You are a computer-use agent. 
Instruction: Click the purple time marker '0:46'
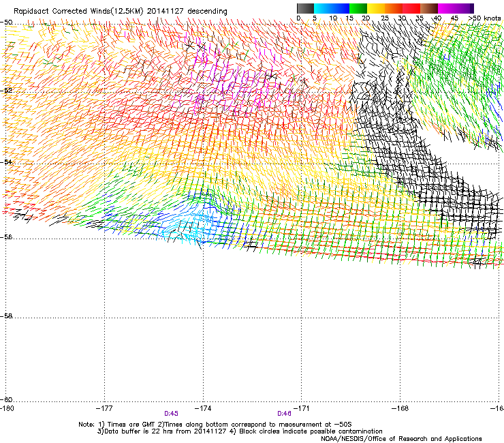(285, 414)
